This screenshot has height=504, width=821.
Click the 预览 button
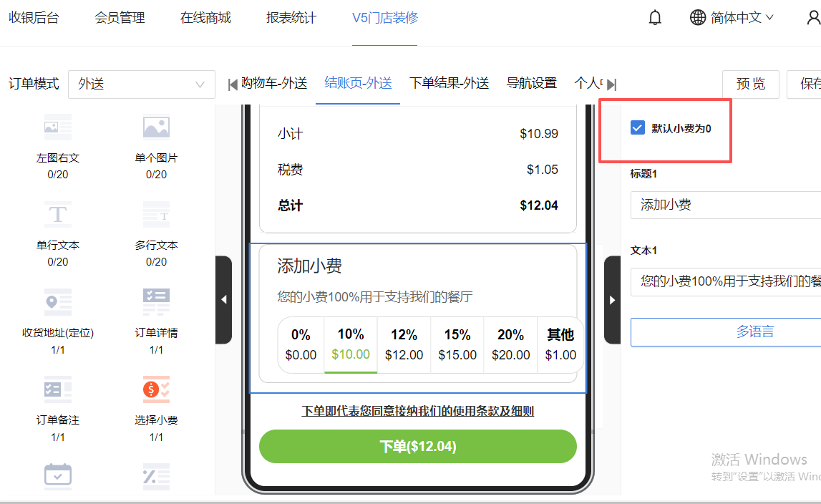(750, 84)
